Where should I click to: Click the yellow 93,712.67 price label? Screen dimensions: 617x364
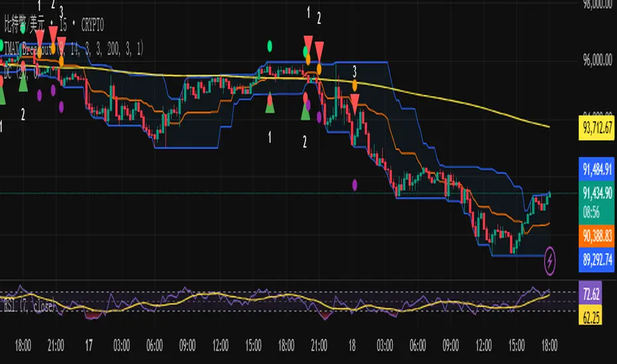[597, 128]
